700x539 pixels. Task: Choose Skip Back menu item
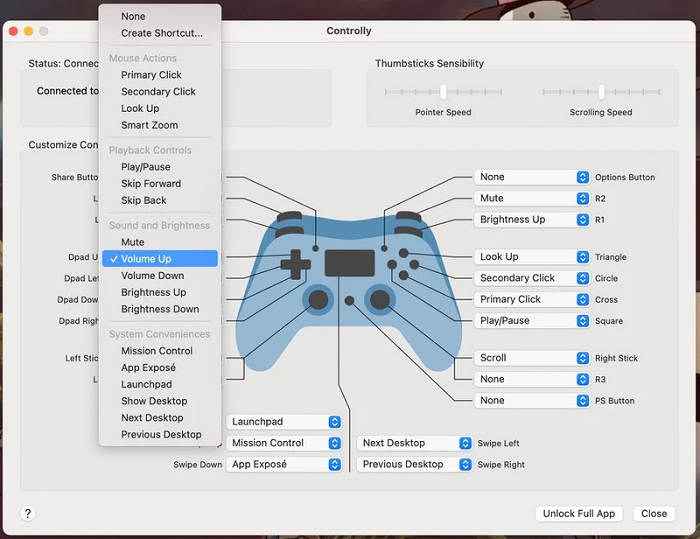160,201
